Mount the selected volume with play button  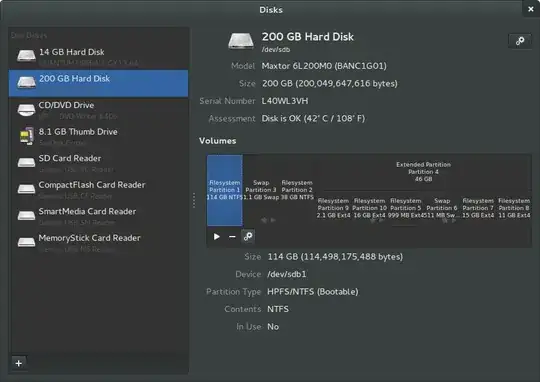click(217, 237)
